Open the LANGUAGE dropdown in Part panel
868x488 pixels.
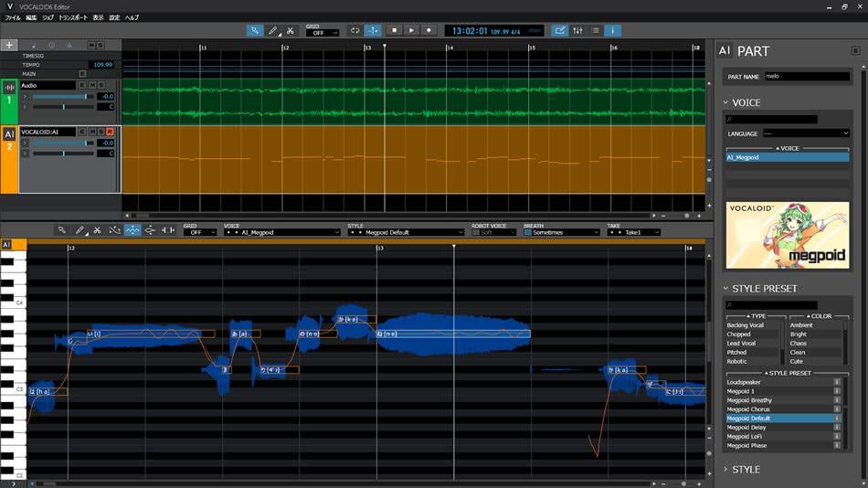tap(806, 133)
